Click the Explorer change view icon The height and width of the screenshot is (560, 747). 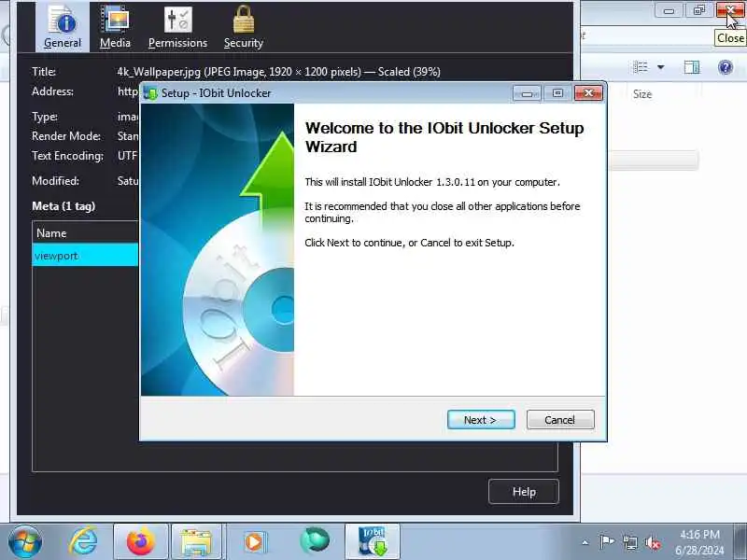(641, 67)
